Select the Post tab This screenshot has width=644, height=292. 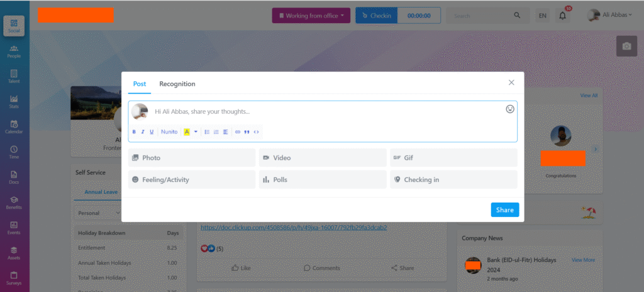tap(139, 84)
